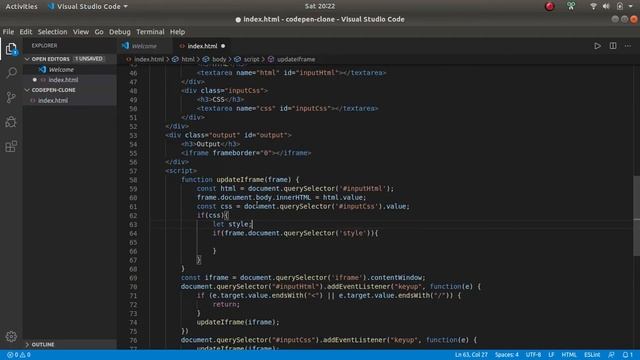Screen dimensions: 640x360
Task: Open the Explorer view in activity bar
Action: click(x=11, y=49)
